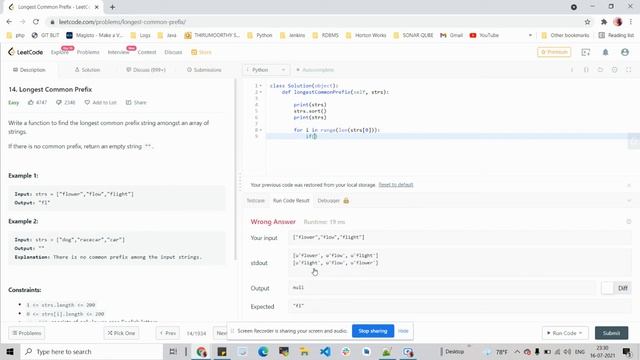Switch to the Run Code Result tab

click(291, 200)
